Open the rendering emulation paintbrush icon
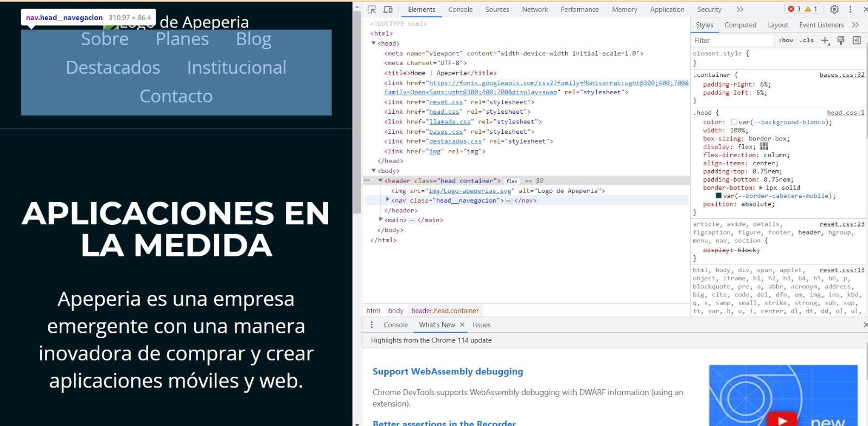The width and height of the screenshot is (868, 426). pyautogui.click(x=841, y=41)
